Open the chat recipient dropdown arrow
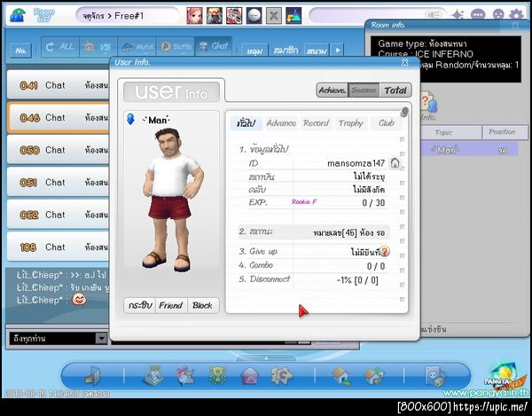532x416 pixels. [x=101, y=338]
